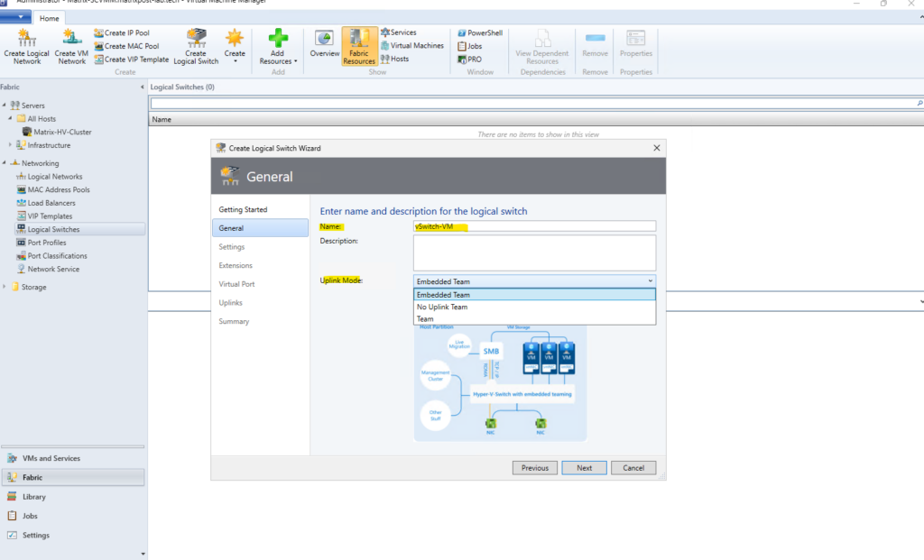Click Create VM Network ribbon icon
Viewport: 924px width, 560px height.
click(x=71, y=47)
